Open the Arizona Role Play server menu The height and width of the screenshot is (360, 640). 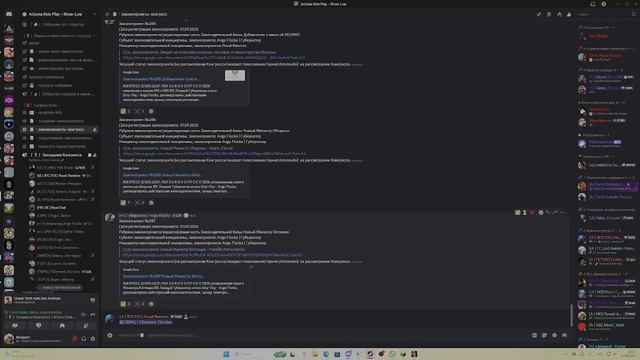(x=60, y=14)
